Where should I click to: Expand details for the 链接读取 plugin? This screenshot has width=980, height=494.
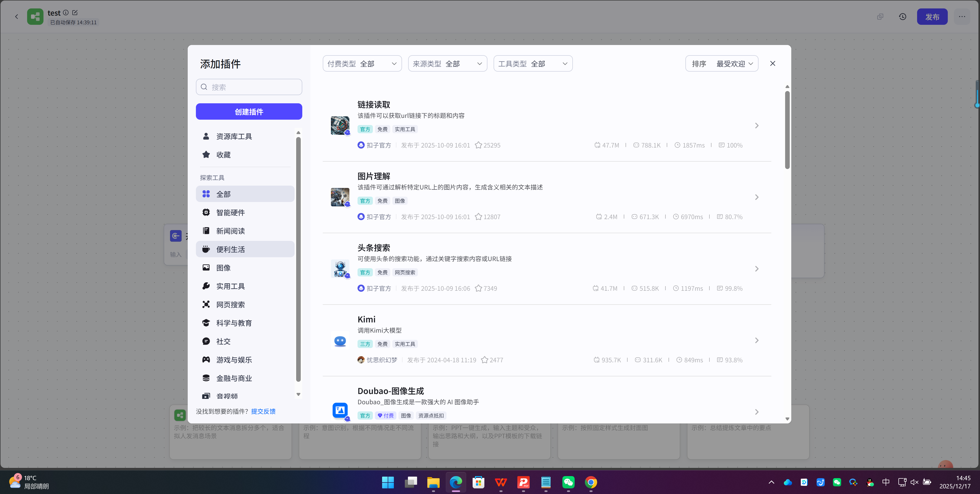coord(756,126)
